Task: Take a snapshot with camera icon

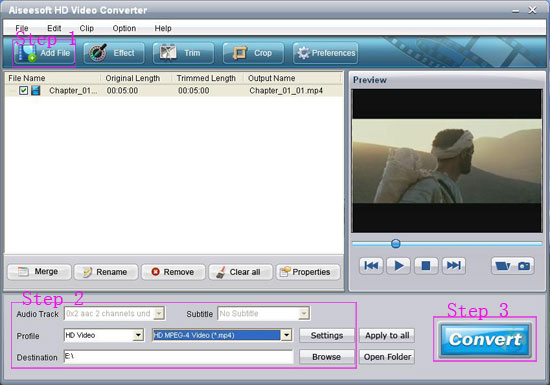Action: click(524, 266)
